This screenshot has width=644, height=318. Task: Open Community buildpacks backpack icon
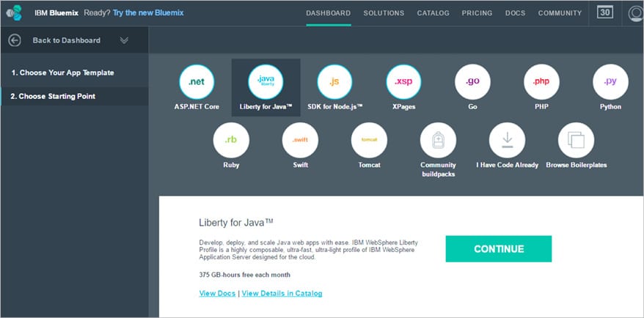[438, 141]
